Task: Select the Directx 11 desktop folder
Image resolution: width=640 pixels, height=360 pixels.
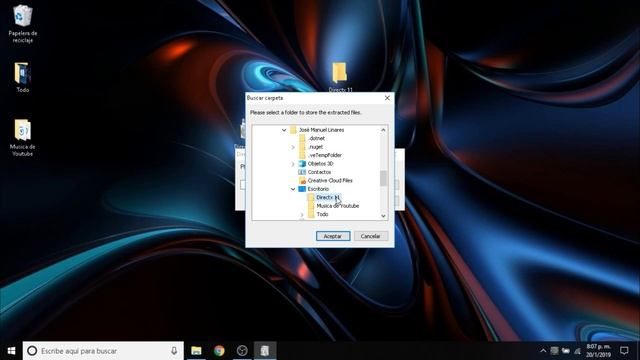Action: click(340, 77)
